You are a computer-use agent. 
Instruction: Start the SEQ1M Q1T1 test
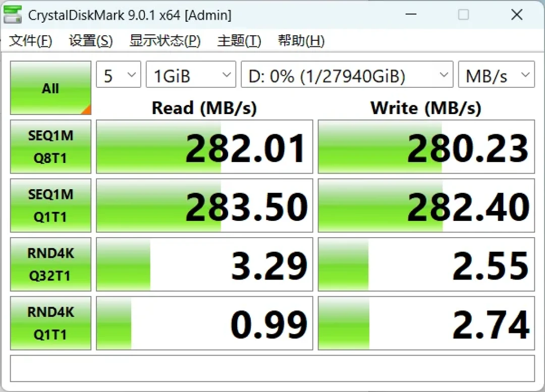pyautogui.click(x=51, y=205)
